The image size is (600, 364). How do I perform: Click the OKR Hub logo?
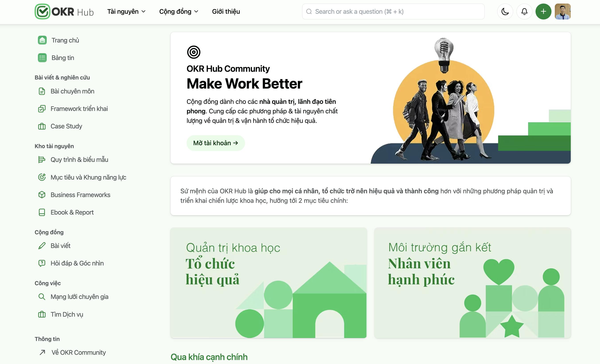click(64, 12)
